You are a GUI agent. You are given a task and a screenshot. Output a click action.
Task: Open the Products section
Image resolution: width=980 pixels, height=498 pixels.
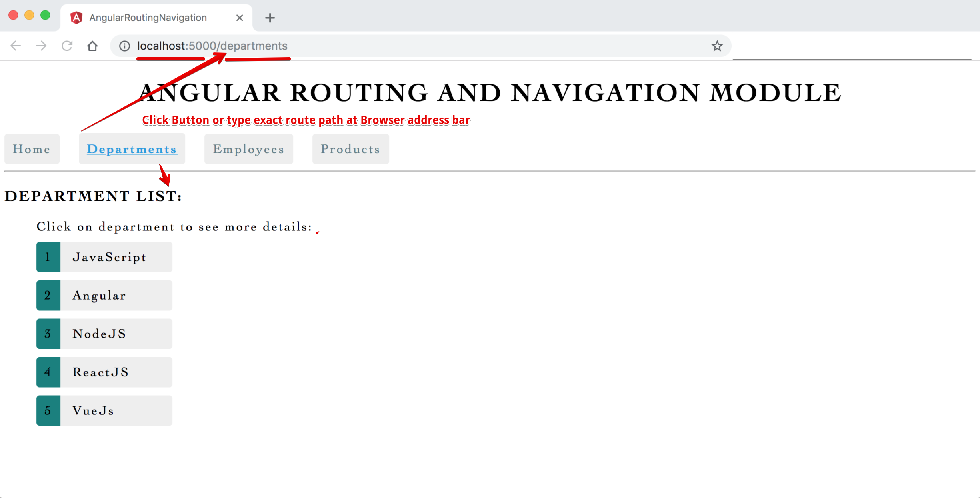(x=350, y=149)
